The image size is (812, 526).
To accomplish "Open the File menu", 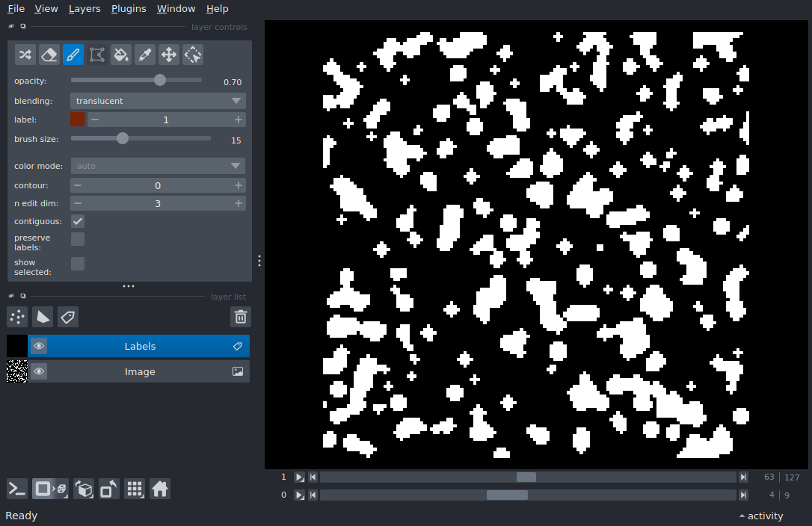I will coord(16,9).
